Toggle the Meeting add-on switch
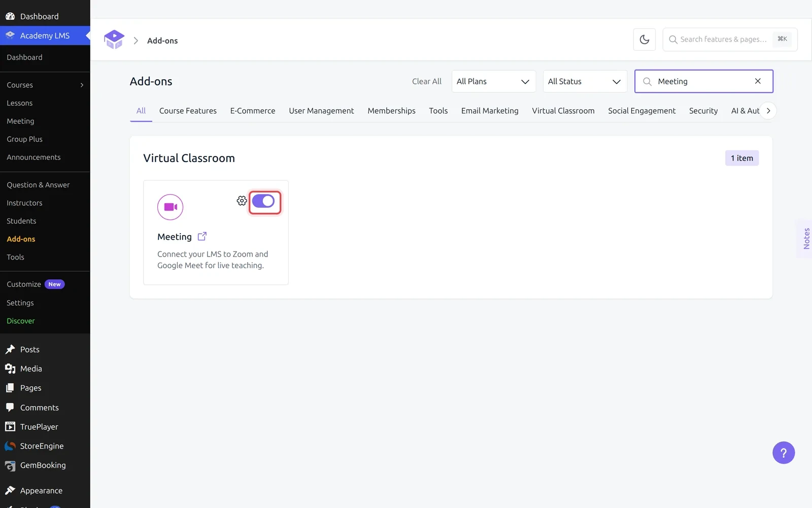Viewport: 812px width, 508px height. 263,201
